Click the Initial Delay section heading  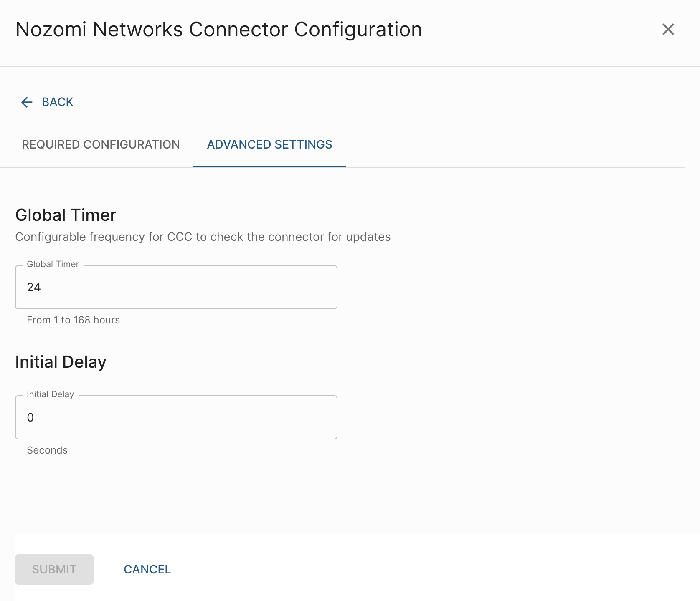coord(61,362)
